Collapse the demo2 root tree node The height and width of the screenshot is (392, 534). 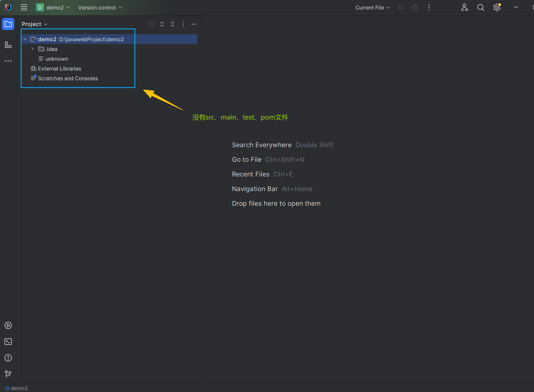click(x=25, y=39)
